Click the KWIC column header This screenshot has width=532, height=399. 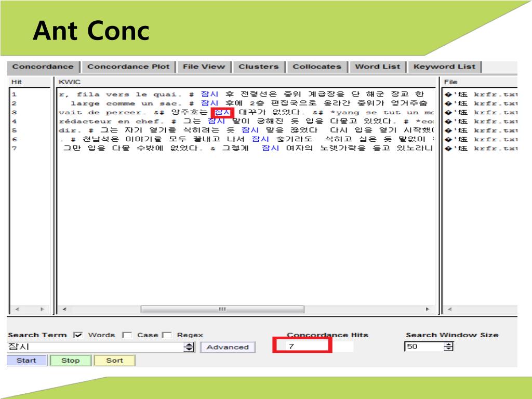pyautogui.click(x=70, y=82)
